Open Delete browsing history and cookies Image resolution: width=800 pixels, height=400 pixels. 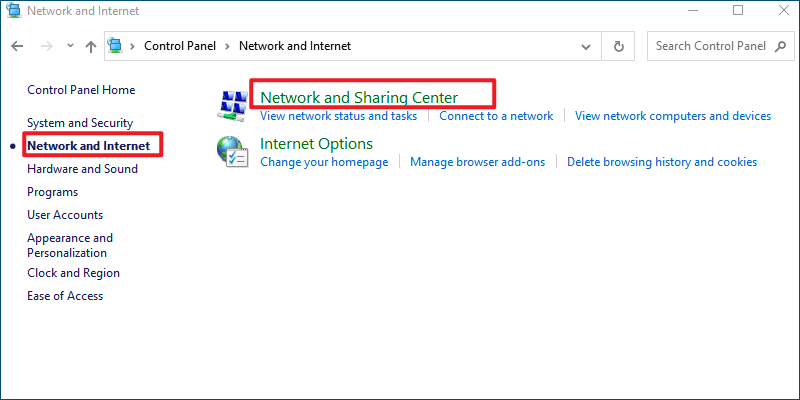662,162
